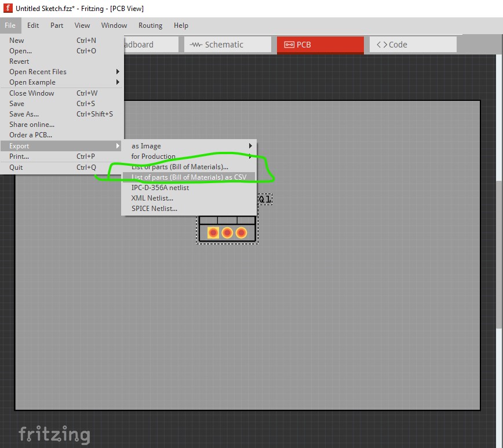Choose SPICE Netlist... export option
Viewport: 503px width, 448px height.
click(189, 209)
